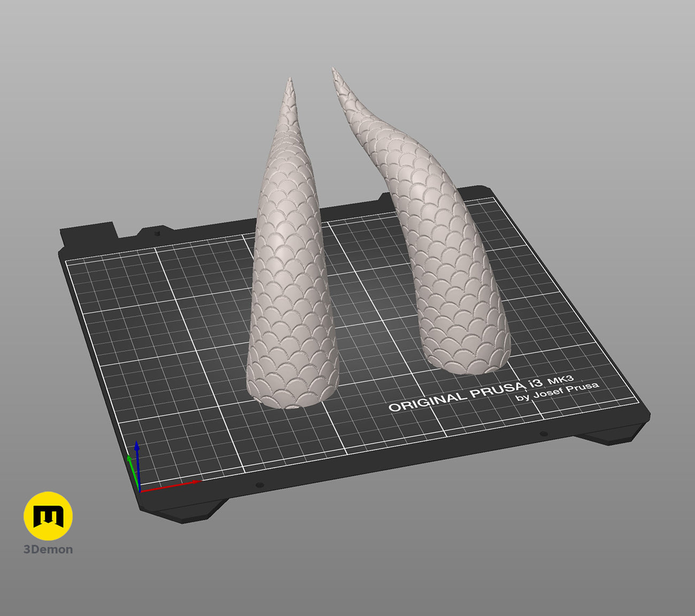
Task: Click the yellow 3Demon logo icon
Action: [x=48, y=515]
